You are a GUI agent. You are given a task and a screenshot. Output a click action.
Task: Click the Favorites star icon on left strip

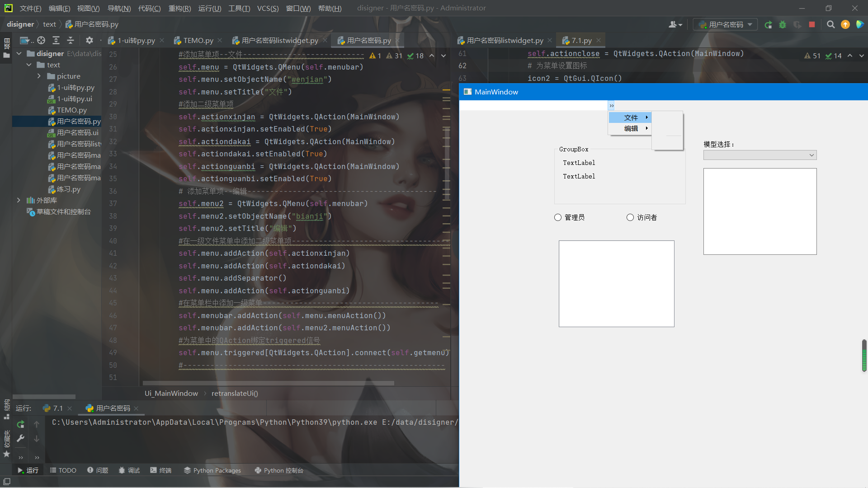point(6,454)
